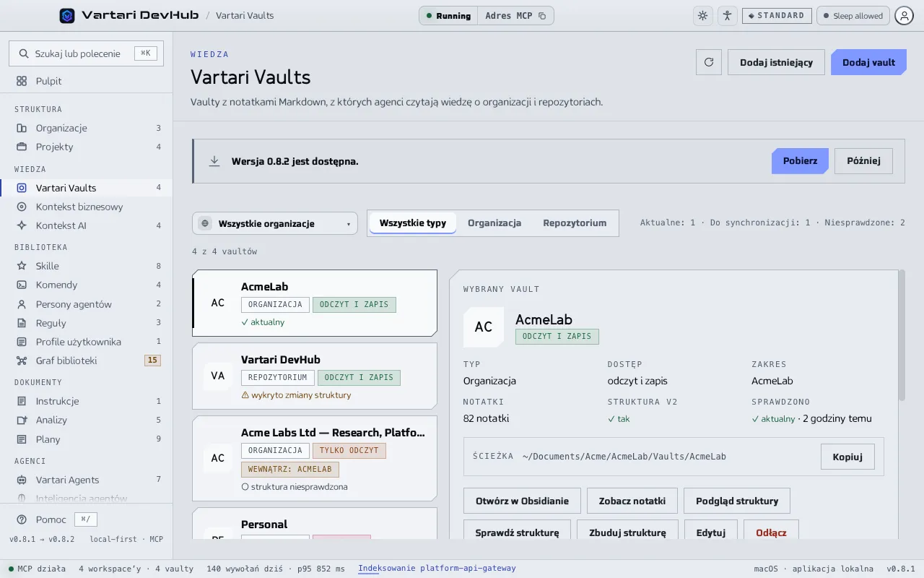The width and height of the screenshot is (924, 578).
Task: Click the Indeksowanie platform-api-gateway status link
Action: click(437, 569)
